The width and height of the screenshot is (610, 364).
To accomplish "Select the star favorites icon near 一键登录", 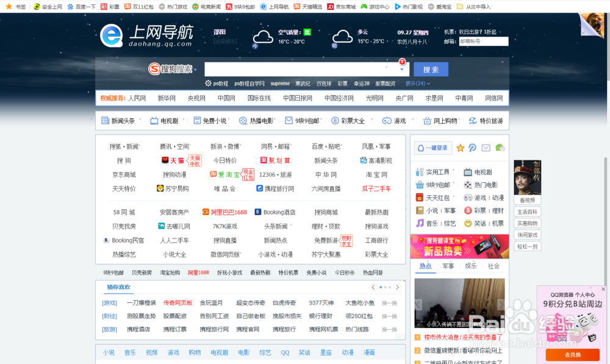I will pyautogui.click(x=460, y=148).
